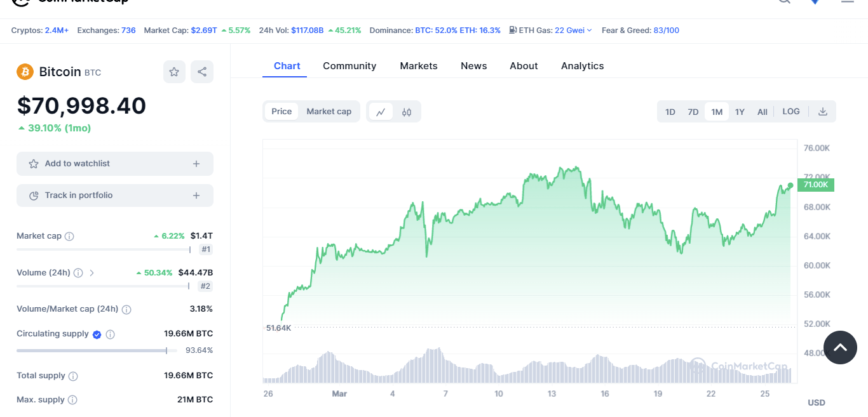Click the info icon after the Circulating supply badge
Image resolution: width=868 pixels, height=417 pixels.
click(x=110, y=334)
